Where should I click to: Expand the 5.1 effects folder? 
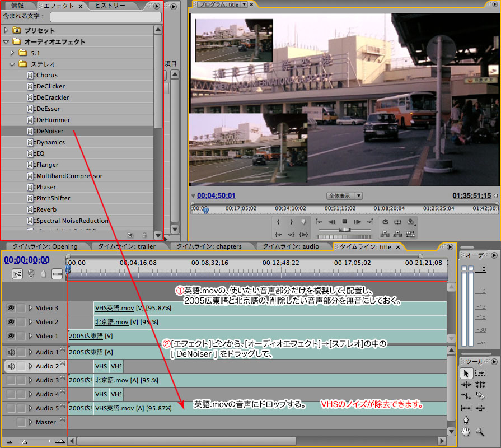pos(12,53)
